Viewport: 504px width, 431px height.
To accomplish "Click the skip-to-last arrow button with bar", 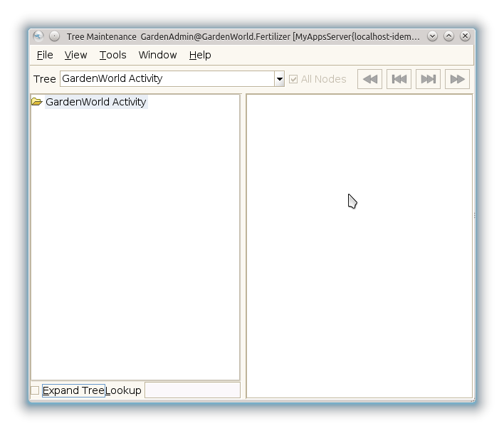I will coord(428,79).
